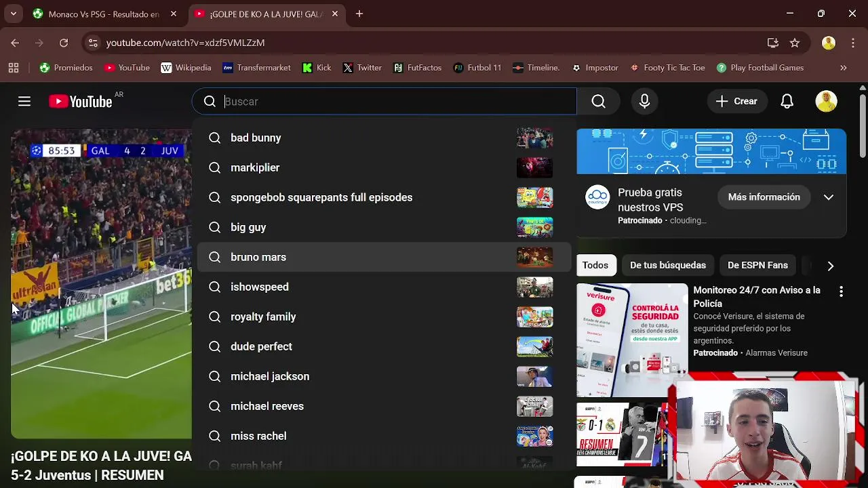This screenshot has width=868, height=488.
Task: Open the Timeline bookmark
Action: [x=536, y=68]
